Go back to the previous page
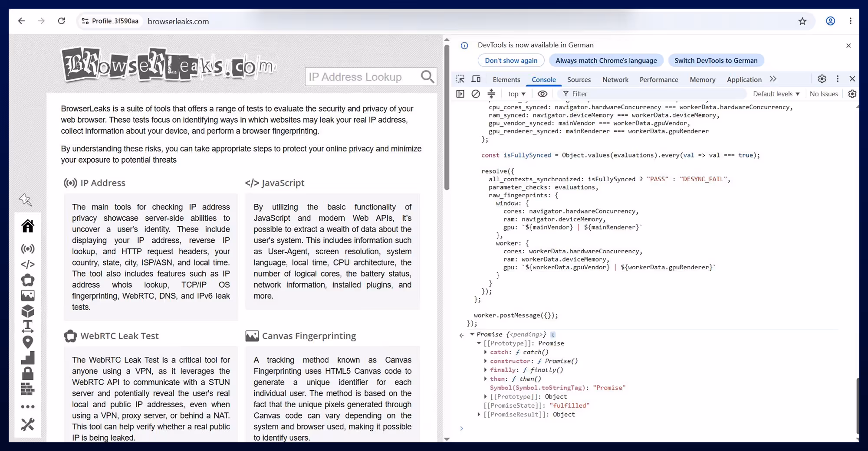 21,21
